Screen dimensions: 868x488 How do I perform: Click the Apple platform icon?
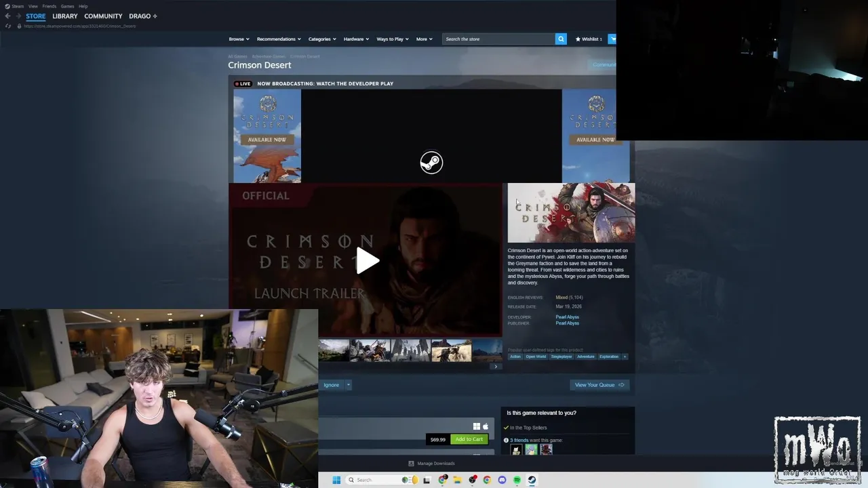486,426
